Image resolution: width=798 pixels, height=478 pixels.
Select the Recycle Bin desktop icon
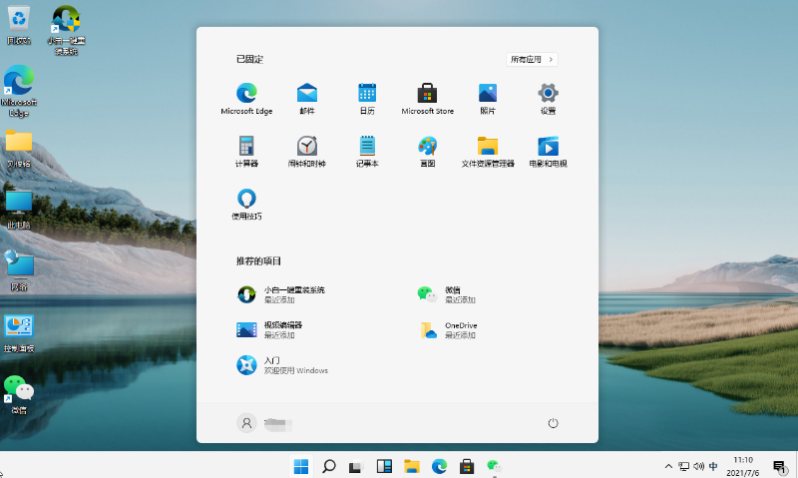[19, 25]
